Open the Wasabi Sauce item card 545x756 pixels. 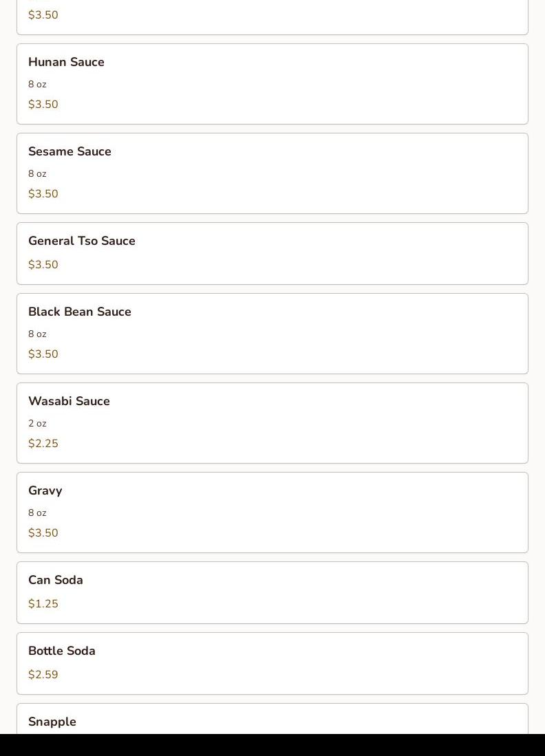click(272, 423)
